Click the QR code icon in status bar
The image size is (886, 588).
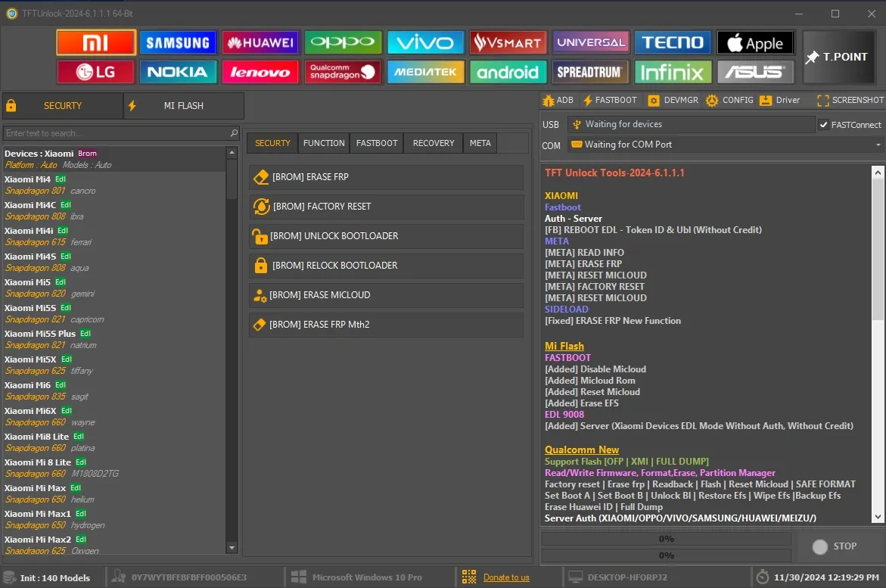pyautogui.click(x=469, y=577)
